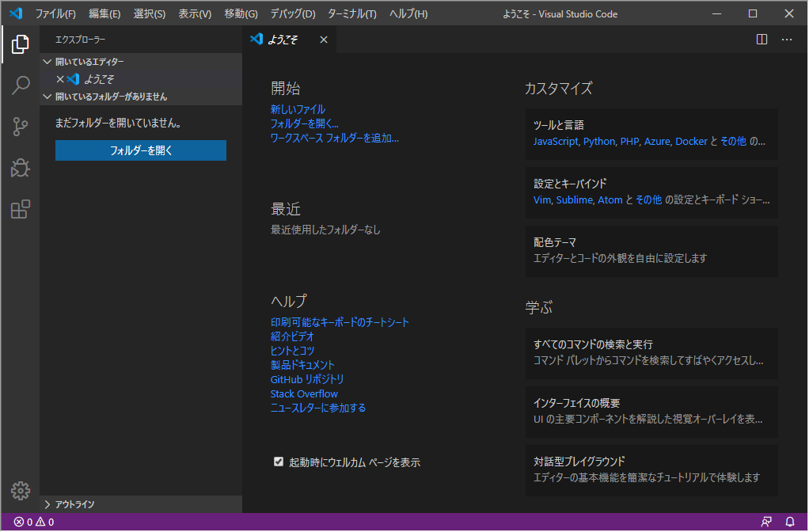Viewport: 809px width, 532px height.
Task: Open the 表示(V) menu
Action: [x=195, y=14]
